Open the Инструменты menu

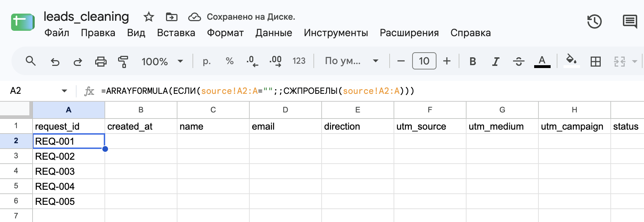tap(336, 33)
